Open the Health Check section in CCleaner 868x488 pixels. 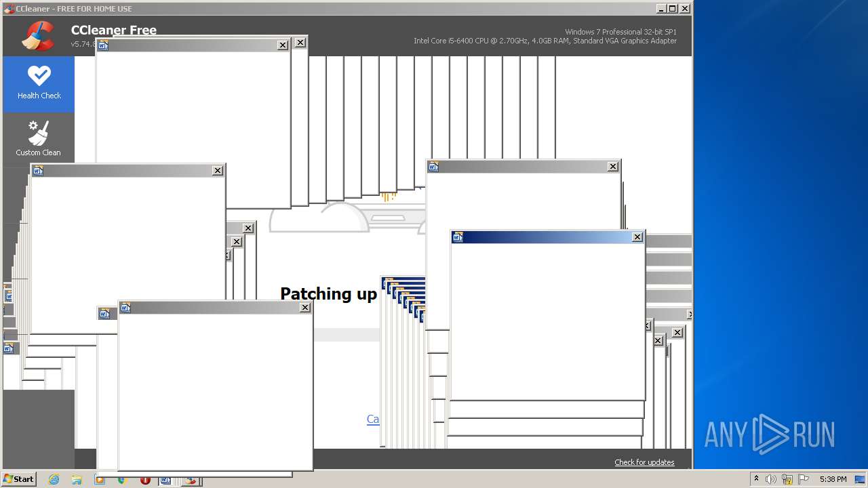click(39, 84)
